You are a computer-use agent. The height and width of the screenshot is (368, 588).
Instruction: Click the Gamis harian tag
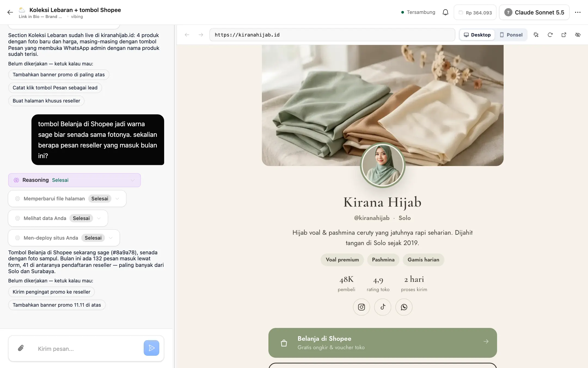tap(423, 260)
